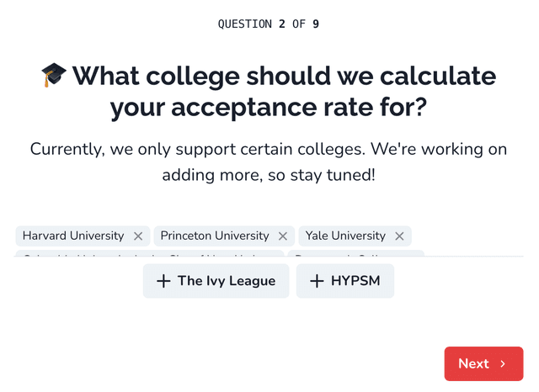Image resolution: width=539 pixels, height=392 pixels.
Task: Click the partially hidden Dartmouth College chip
Action: click(355, 253)
